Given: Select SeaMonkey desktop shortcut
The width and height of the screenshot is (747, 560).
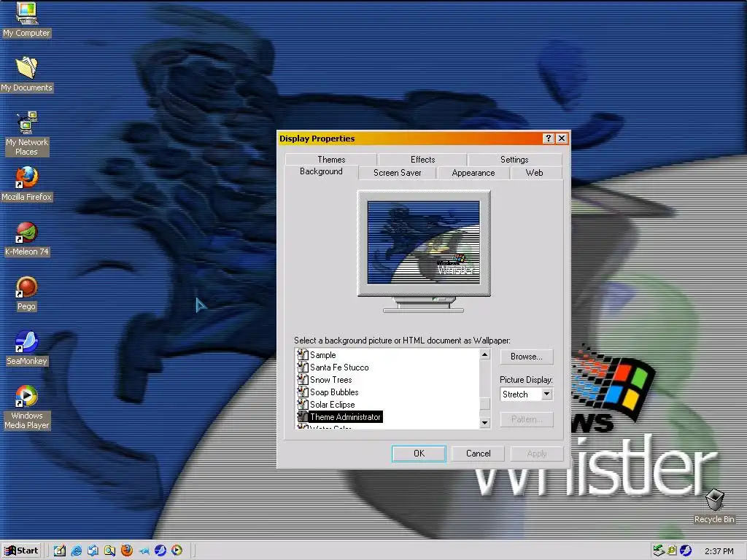Looking at the screenshot, I should [27, 349].
